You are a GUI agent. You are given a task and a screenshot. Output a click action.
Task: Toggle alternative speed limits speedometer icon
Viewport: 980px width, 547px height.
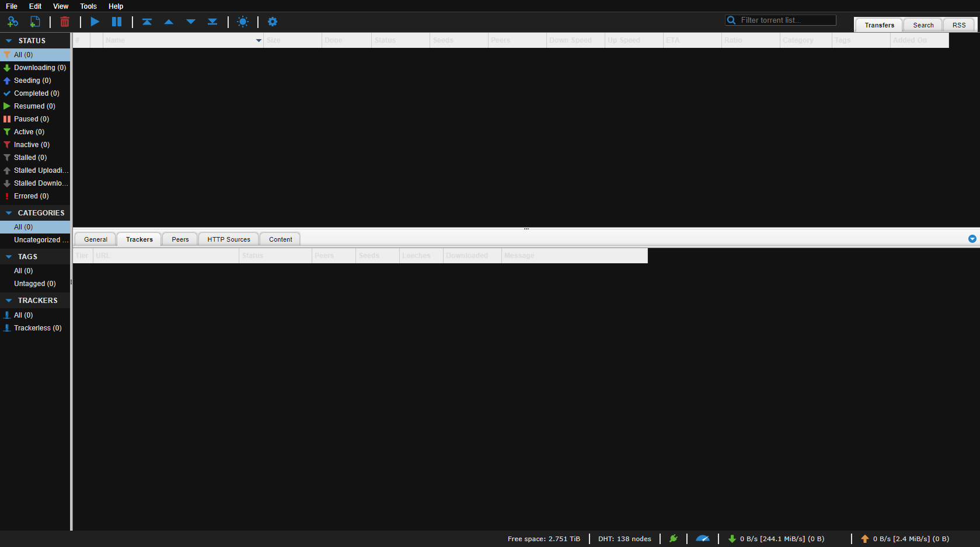click(x=703, y=539)
